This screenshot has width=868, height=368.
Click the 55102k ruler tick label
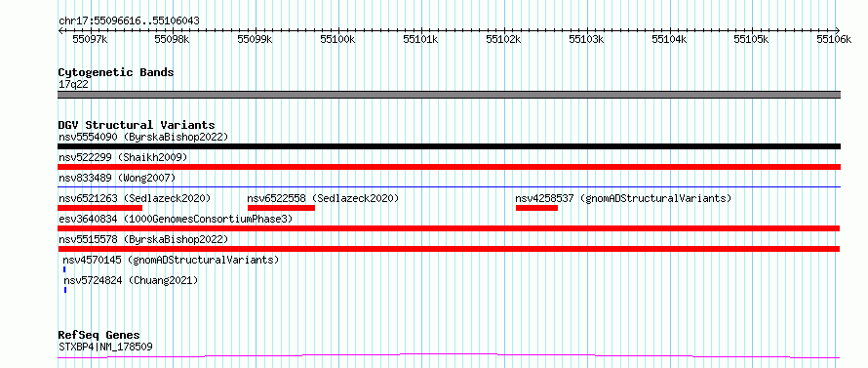(504, 39)
